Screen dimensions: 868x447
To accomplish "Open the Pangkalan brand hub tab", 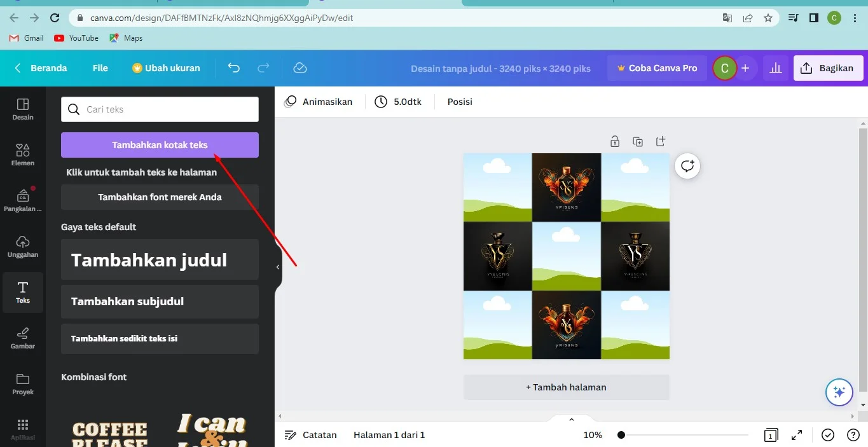I will tap(23, 200).
